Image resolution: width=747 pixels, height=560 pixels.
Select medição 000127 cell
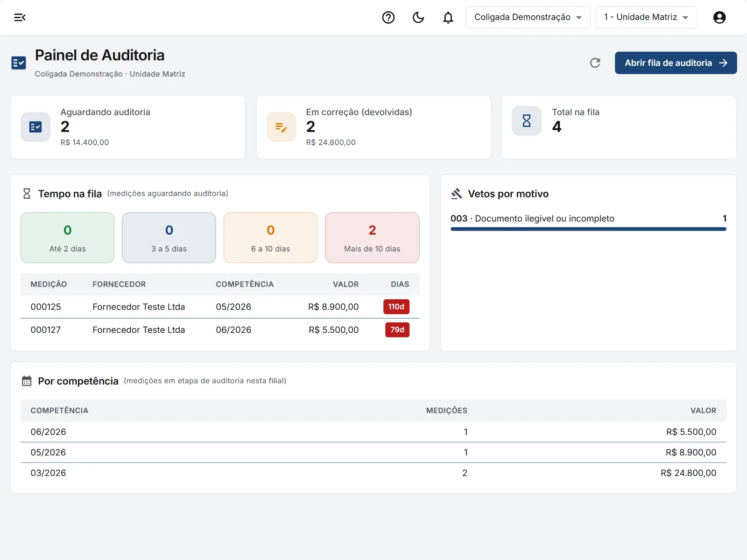click(46, 330)
